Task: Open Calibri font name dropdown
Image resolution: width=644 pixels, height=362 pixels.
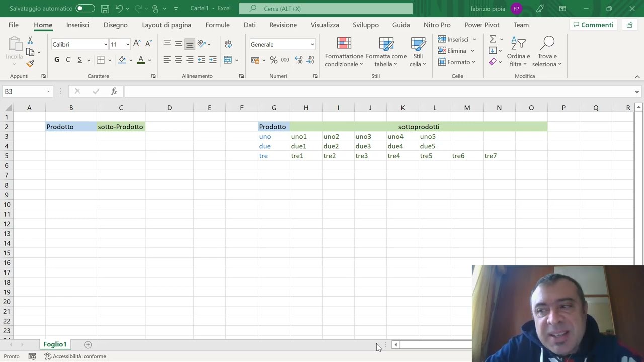Action: pos(105,44)
